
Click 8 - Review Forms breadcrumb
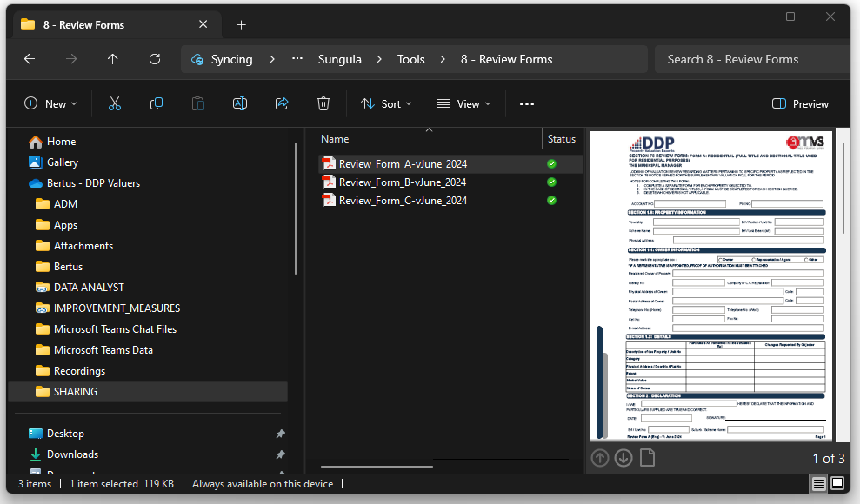tap(506, 59)
